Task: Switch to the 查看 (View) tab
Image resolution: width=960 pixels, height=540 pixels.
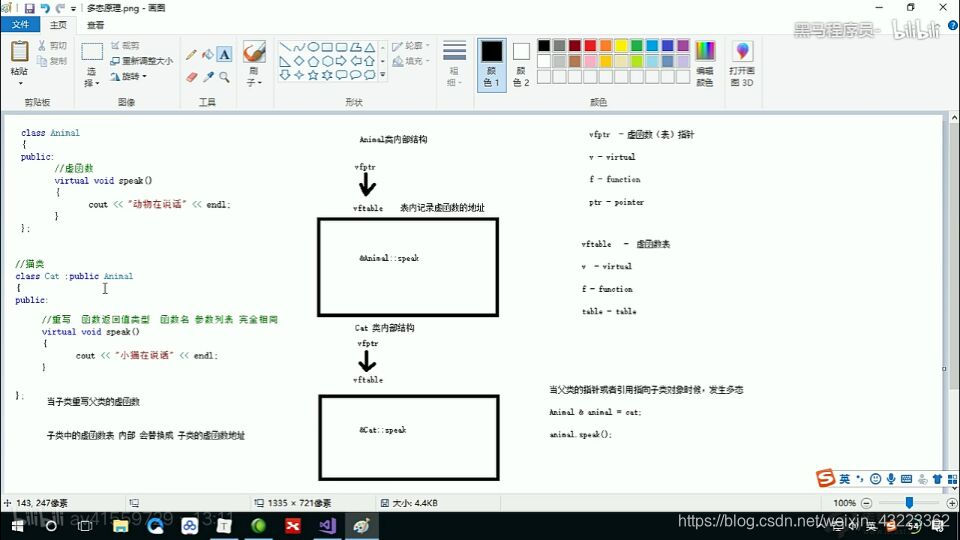Action: 95,24
